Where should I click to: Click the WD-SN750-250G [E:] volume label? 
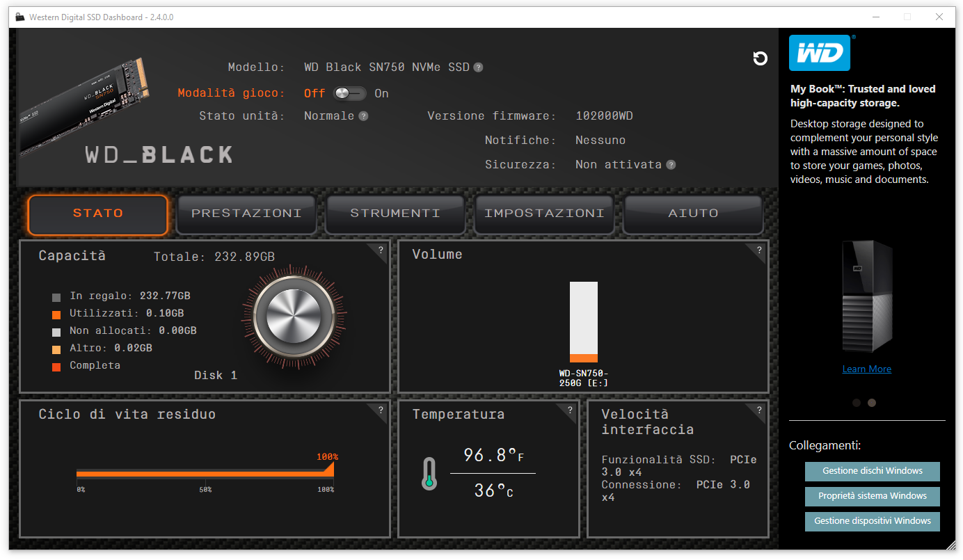point(584,378)
